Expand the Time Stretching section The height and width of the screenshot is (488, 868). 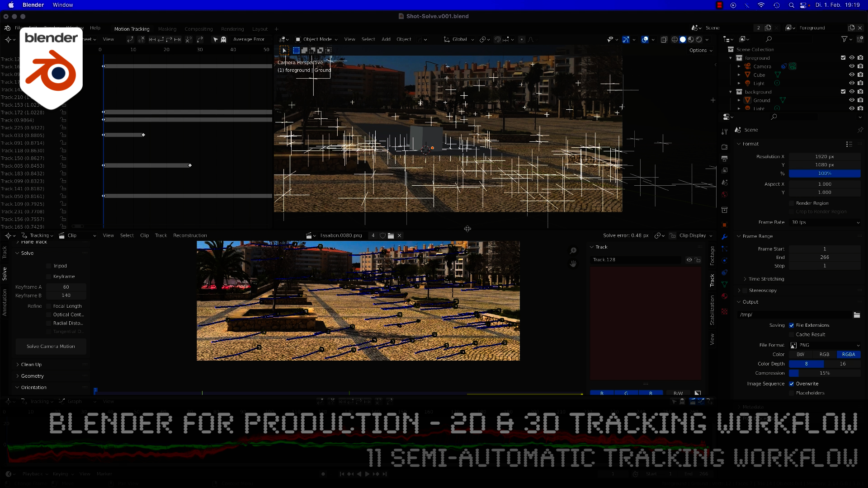click(x=764, y=279)
